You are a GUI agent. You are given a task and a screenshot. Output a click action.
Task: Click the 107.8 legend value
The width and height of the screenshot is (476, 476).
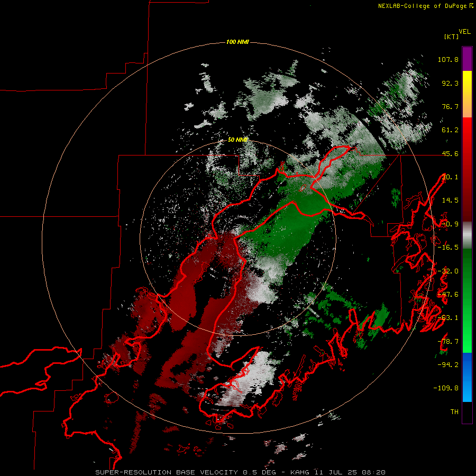click(x=448, y=59)
